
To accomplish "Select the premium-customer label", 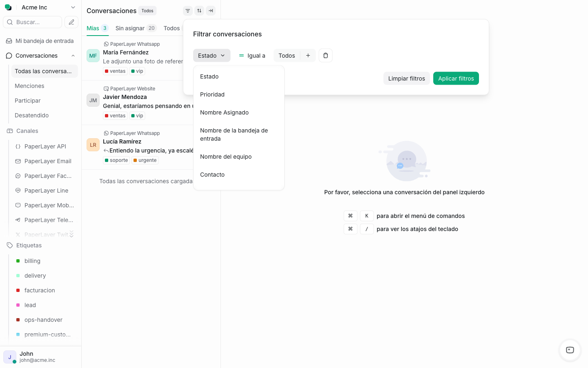I will 45,334.
